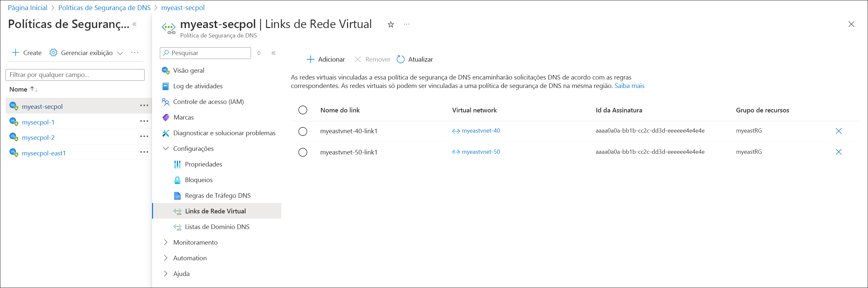Click the Diagnosticar wrench icon
Screen dimensions: 868x288
tap(165, 133)
